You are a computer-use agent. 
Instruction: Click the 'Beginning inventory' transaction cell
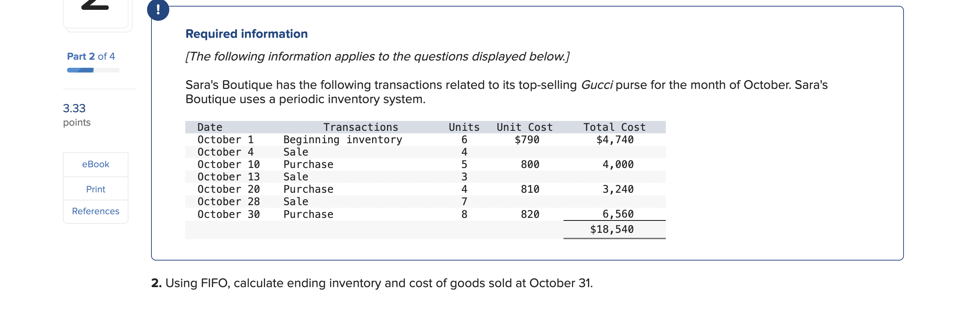point(343,140)
